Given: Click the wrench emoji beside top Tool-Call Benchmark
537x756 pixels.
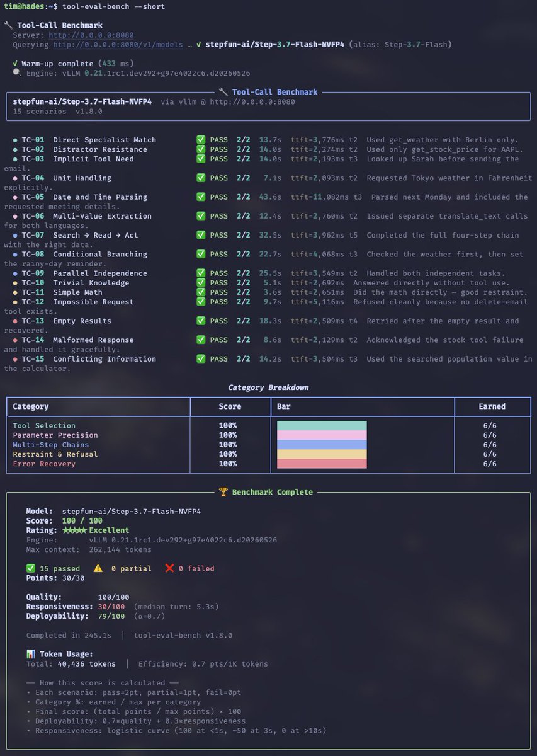Looking at the screenshot, I should 8,26.
